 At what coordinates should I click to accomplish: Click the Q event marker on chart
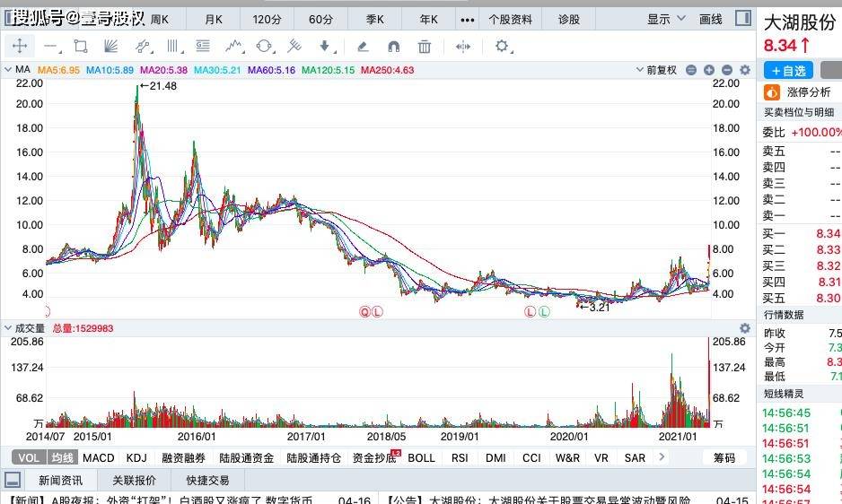tap(364, 312)
